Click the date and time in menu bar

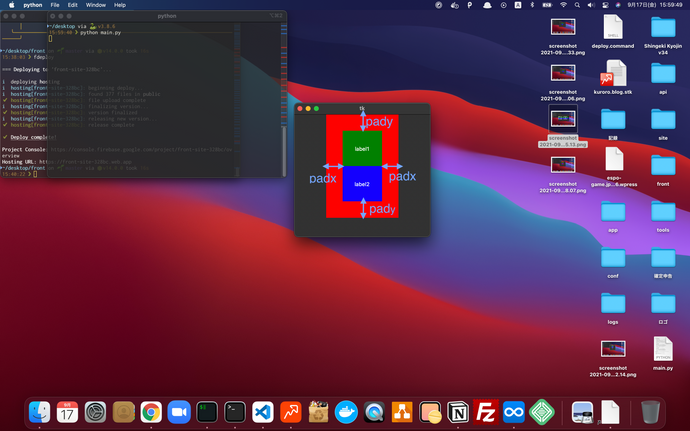[x=655, y=5]
